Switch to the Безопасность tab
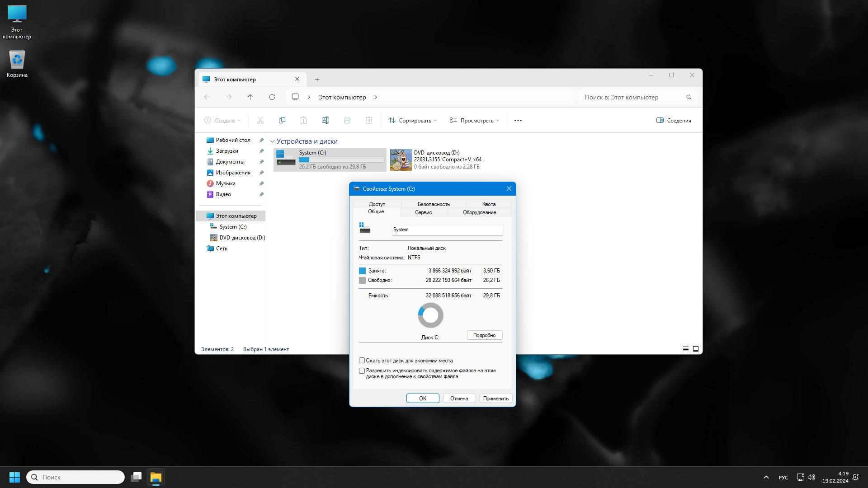 point(433,204)
